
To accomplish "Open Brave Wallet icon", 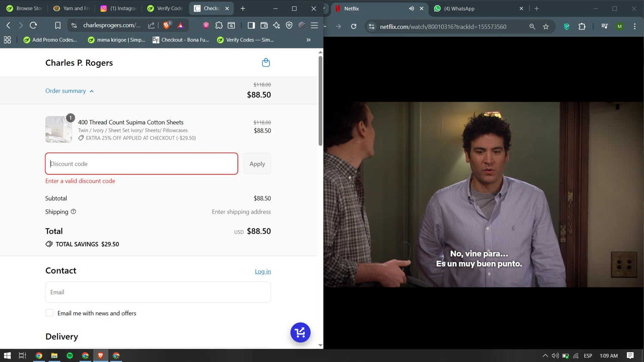I will pyautogui.click(x=264, y=25).
